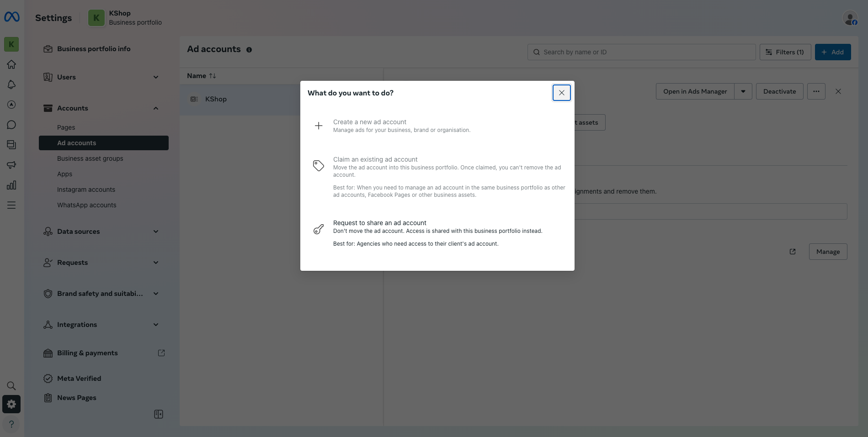The height and width of the screenshot is (437, 868).
Task: Click the Add button
Action: [x=833, y=52]
